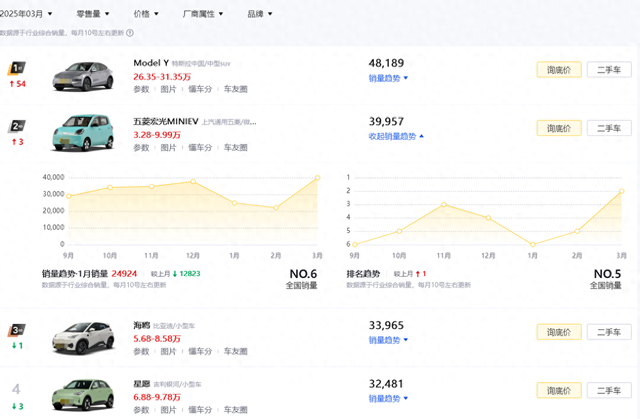Open the 星愿 title link
The width and height of the screenshot is (640, 419).
tap(142, 384)
